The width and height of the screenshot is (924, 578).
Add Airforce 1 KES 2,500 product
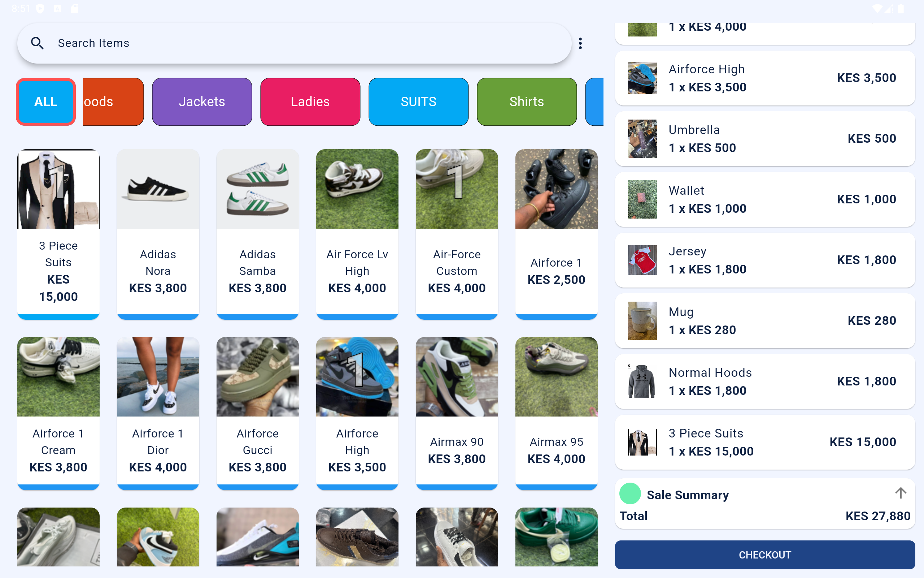click(556, 234)
